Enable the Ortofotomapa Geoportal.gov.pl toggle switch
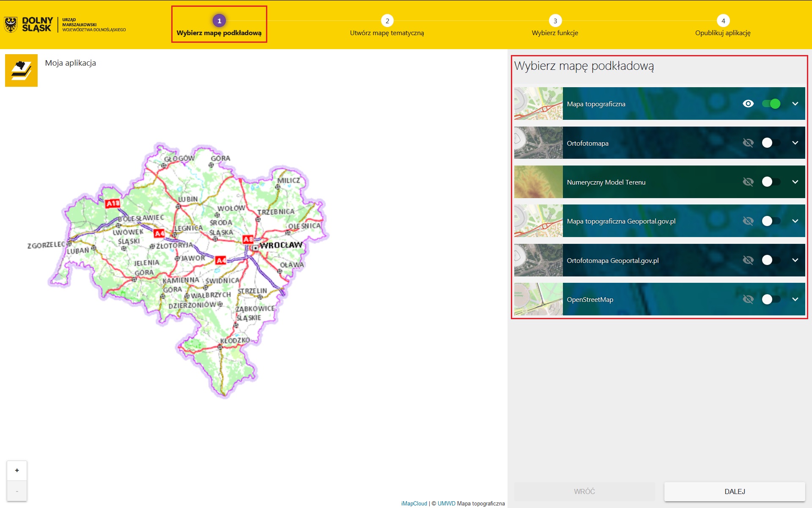 pyautogui.click(x=771, y=260)
